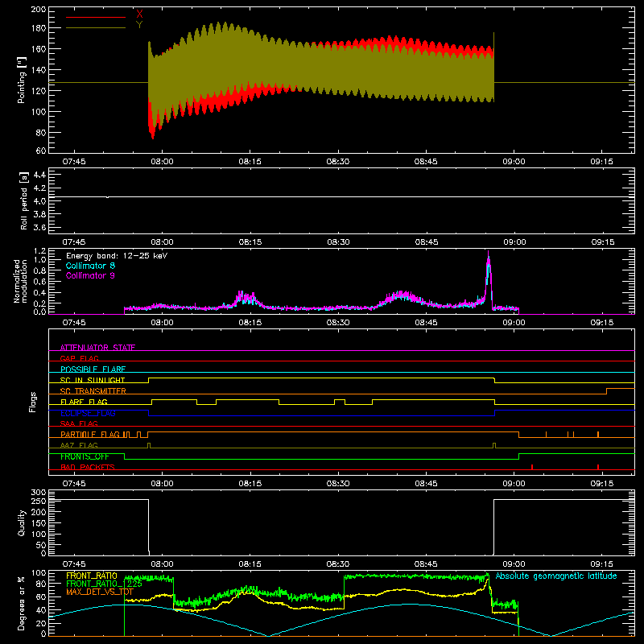Click the 250 tick on the Quality axis
This screenshot has width=644, height=644.
(39, 501)
